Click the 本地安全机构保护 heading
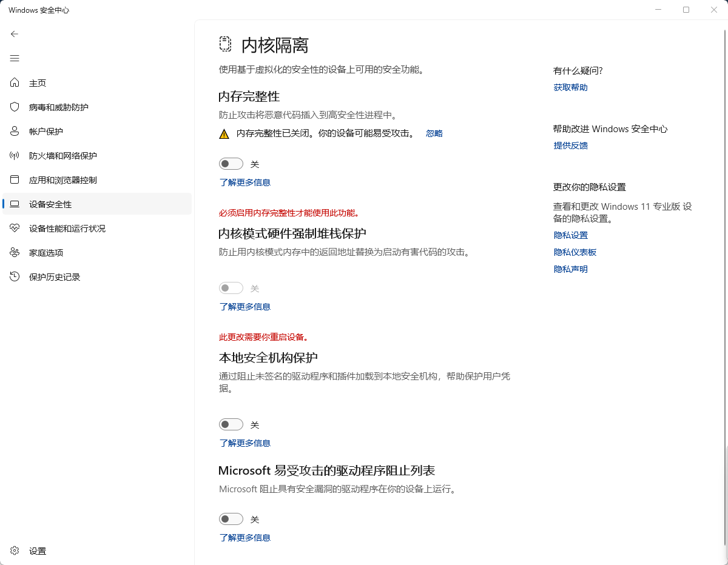Viewport: 728px width, 565px height. tap(268, 357)
